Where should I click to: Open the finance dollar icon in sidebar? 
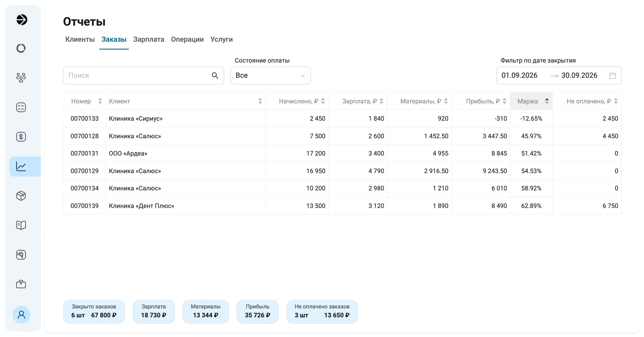(21, 137)
